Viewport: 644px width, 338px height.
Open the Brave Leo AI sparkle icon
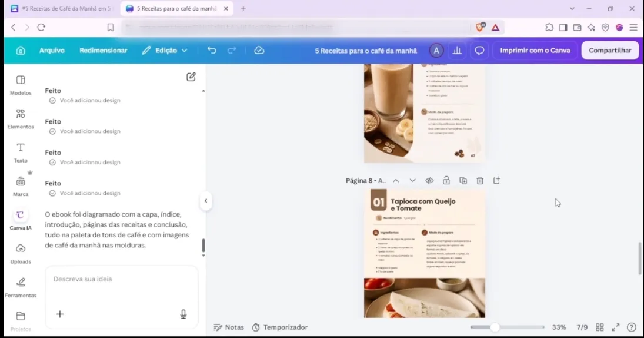click(x=591, y=28)
